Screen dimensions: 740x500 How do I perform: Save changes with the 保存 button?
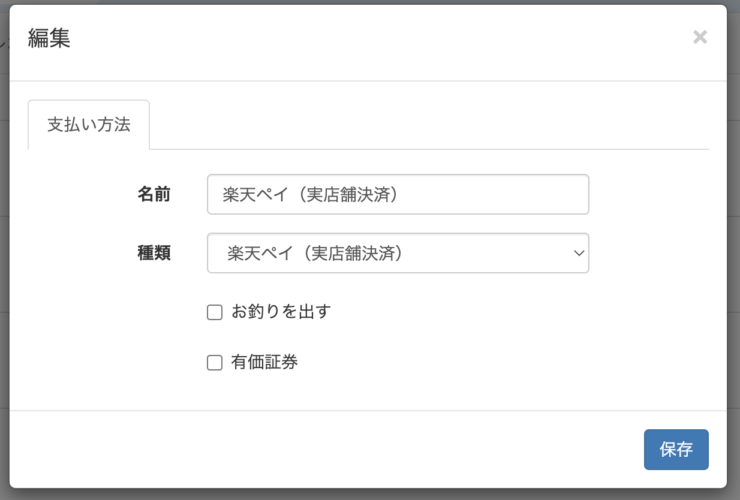[x=676, y=449]
